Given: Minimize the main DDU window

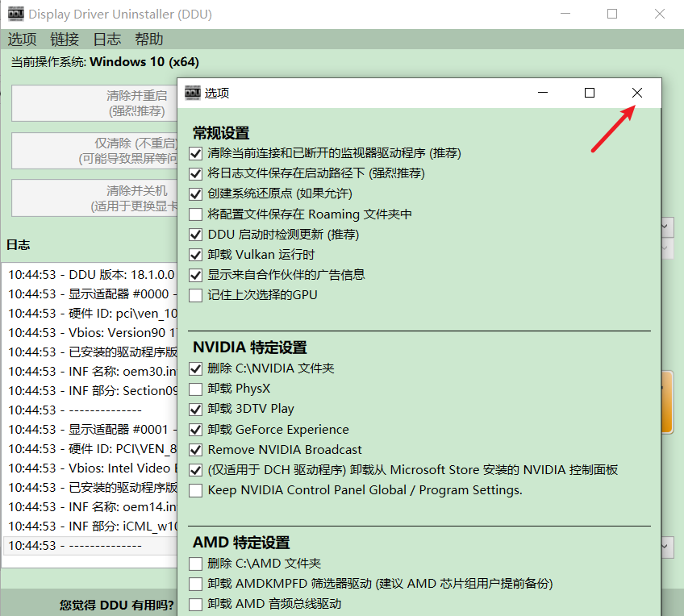Looking at the screenshot, I should coord(565,14).
